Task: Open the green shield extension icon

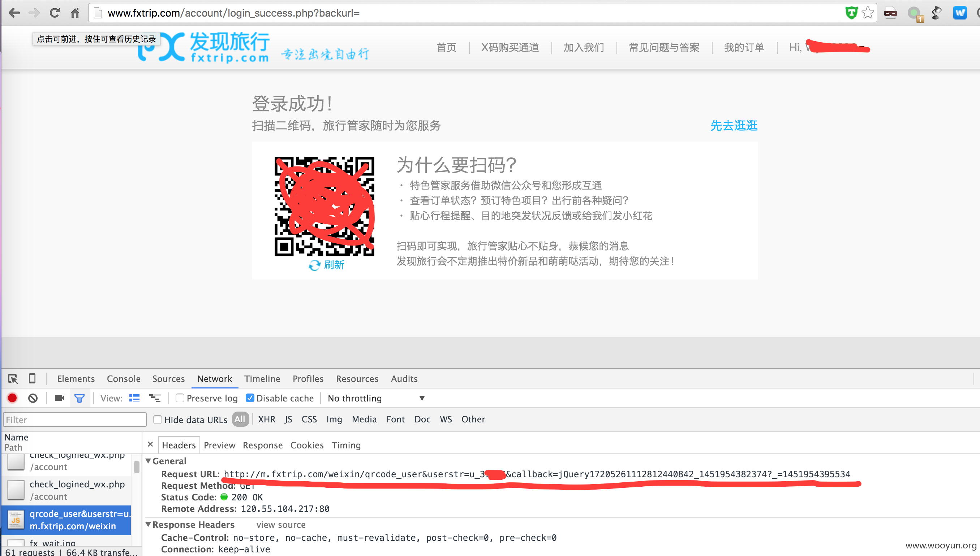Action: tap(851, 13)
